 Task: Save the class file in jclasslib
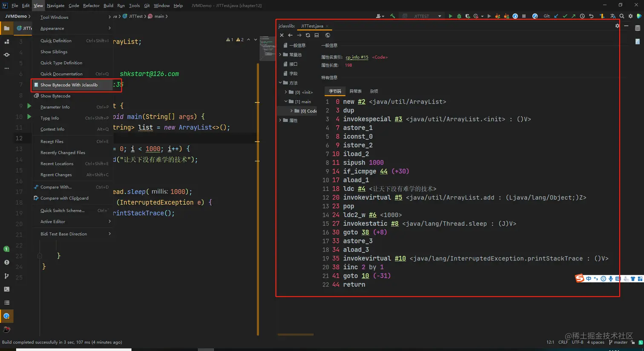point(316,35)
